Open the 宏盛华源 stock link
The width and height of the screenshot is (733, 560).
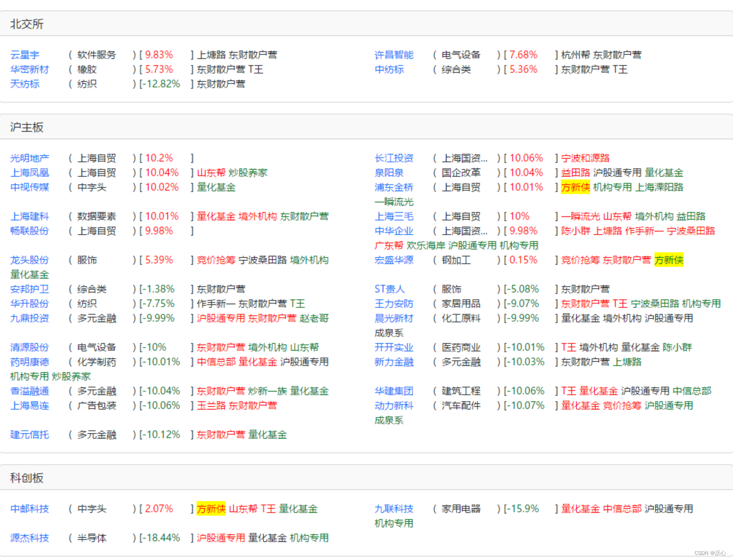[394, 260]
